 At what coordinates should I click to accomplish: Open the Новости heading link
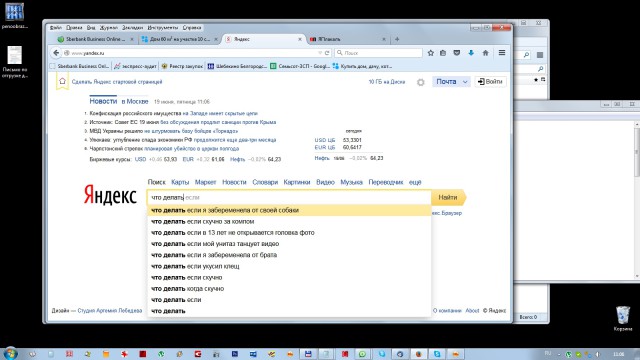(103, 101)
